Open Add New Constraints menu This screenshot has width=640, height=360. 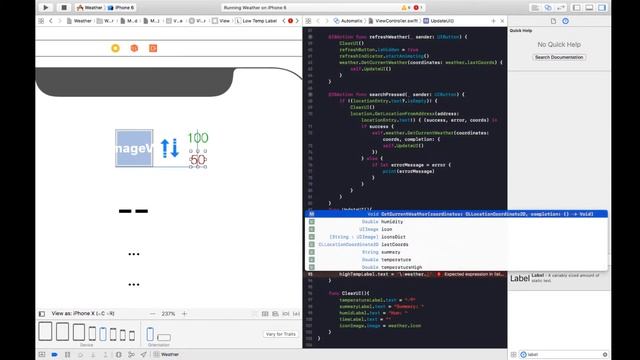point(286,314)
